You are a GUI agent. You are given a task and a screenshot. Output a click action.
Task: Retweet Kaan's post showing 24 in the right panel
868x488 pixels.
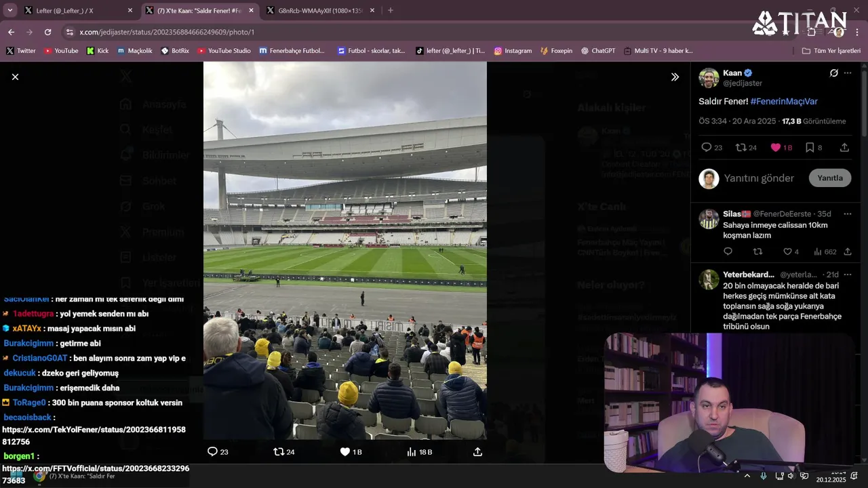pyautogui.click(x=746, y=147)
